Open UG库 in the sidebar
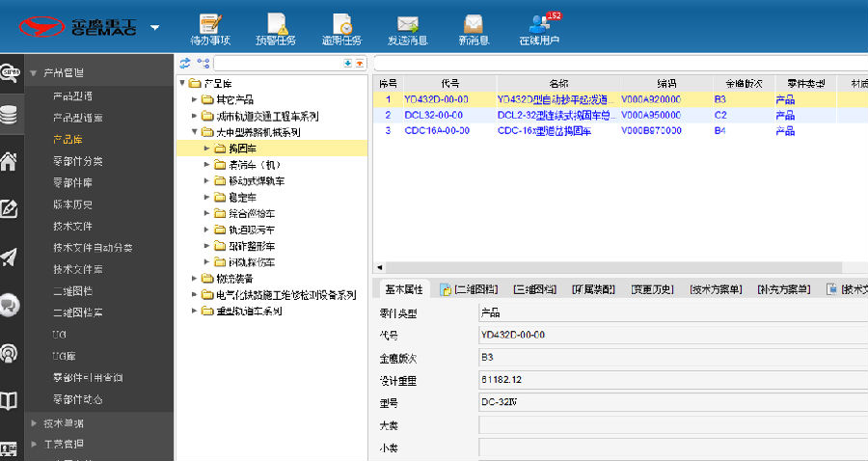Viewport: 868px width, 461px height. pos(65,356)
